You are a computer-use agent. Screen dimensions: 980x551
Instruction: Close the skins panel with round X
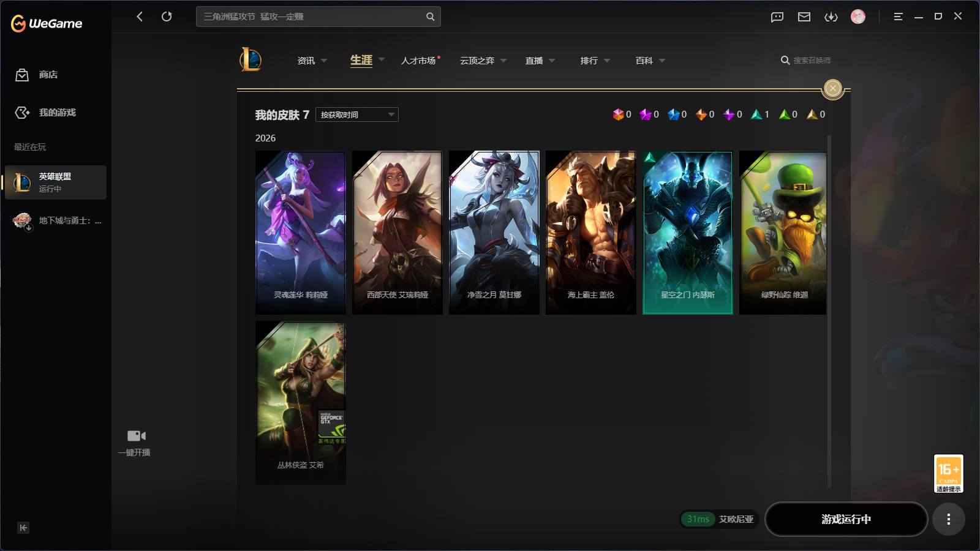pyautogui.click(x=832, y=88)
